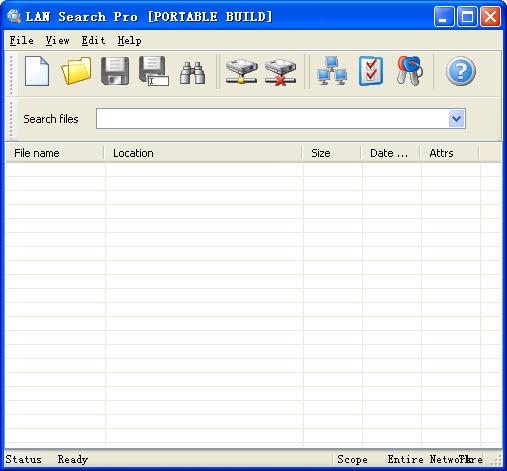Open the Help menu

point(129,40)
